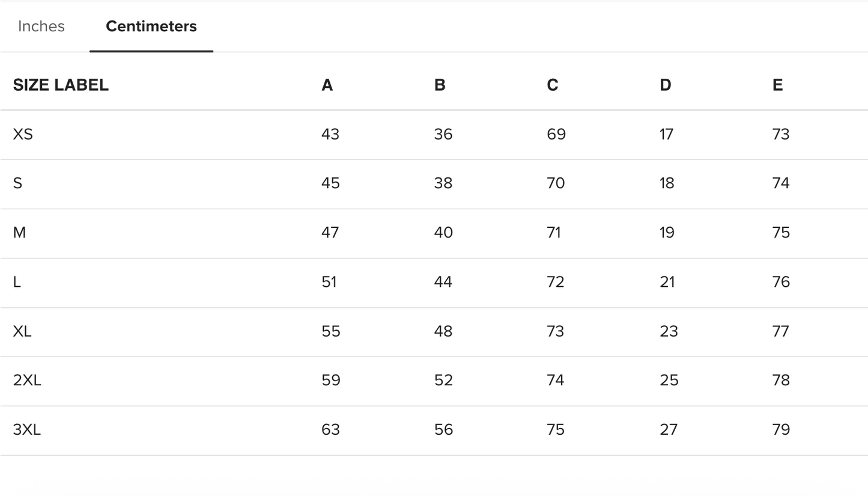The image size is (868, 496).
Task: Select the XL size row label
Action: coord(22,331)
